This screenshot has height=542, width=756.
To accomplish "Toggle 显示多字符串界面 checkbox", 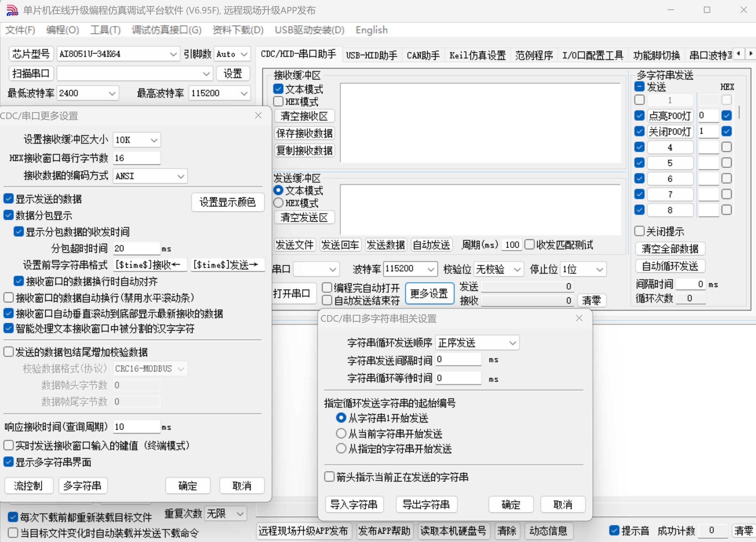I will pyautogui.click(x=8, y=462).
